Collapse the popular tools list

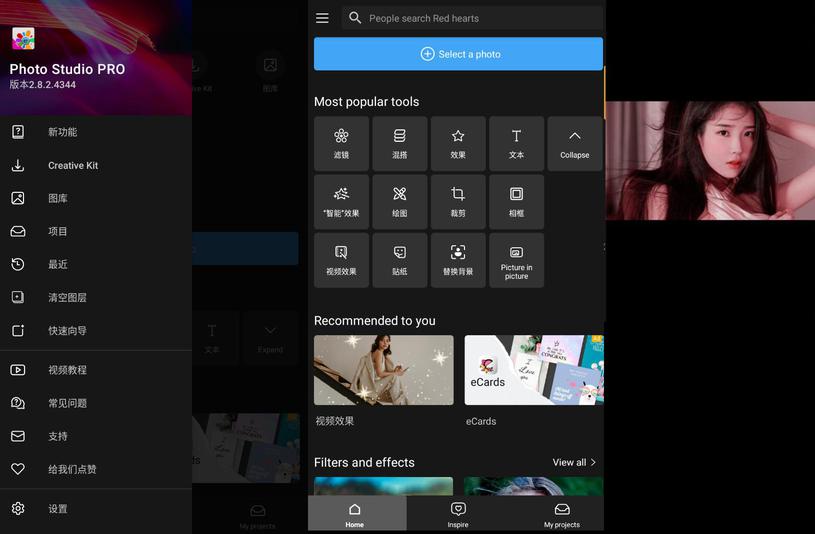point(574,143)
